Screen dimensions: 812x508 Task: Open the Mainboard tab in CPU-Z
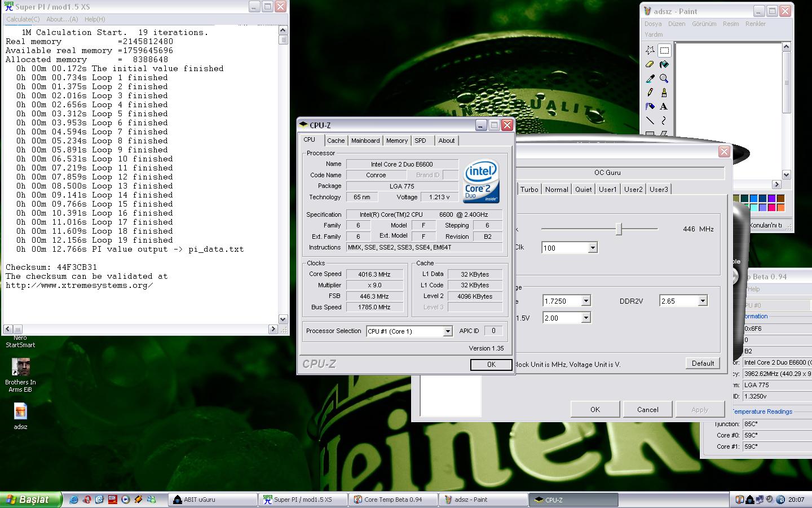365,141
